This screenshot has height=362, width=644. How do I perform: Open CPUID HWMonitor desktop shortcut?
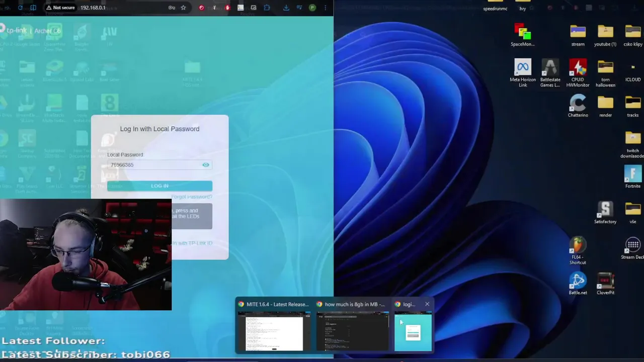click(578, 73)
